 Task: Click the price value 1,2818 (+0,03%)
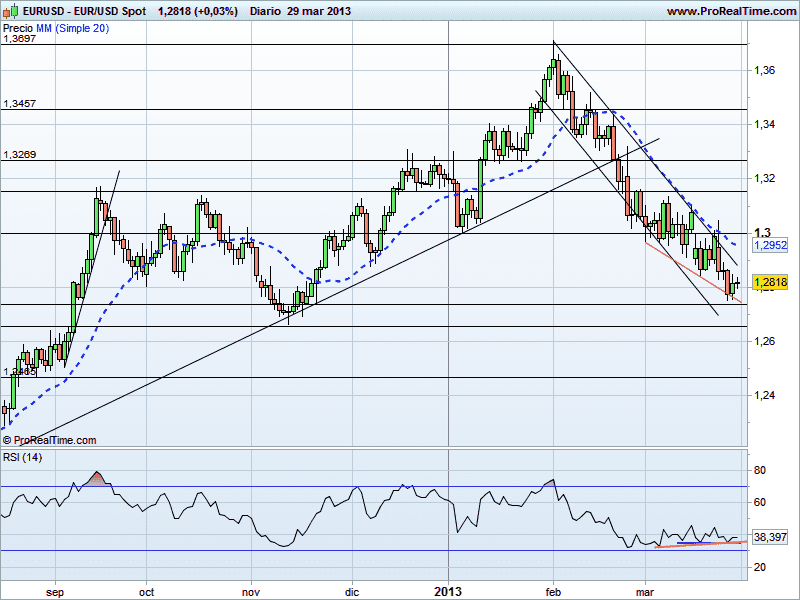198,11
